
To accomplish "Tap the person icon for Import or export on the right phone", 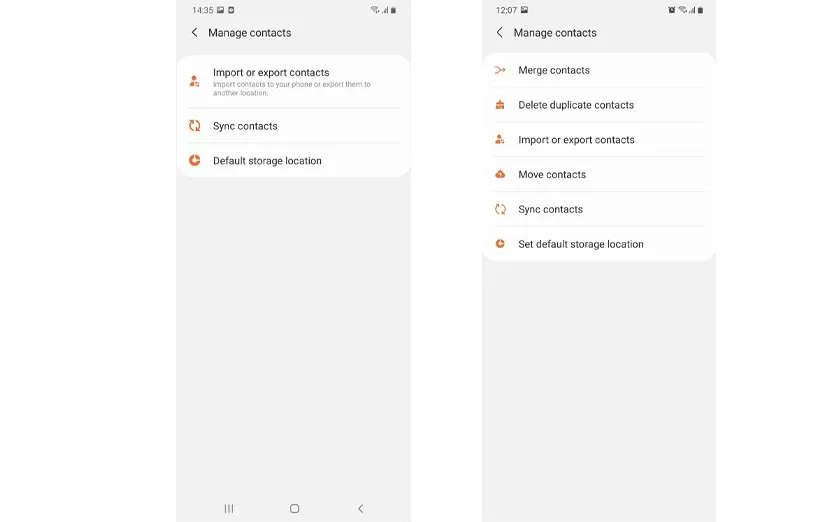I will click(500, 139).
